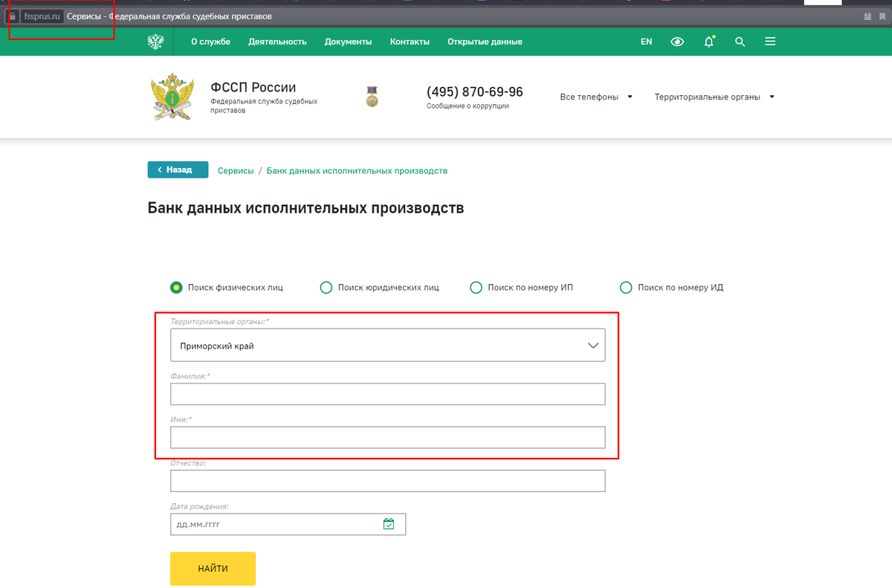The width and height of the screenshot is (892, 588).
Task: Select 'Поиск по номеру ИД' radio button
Action: point(626,287)
